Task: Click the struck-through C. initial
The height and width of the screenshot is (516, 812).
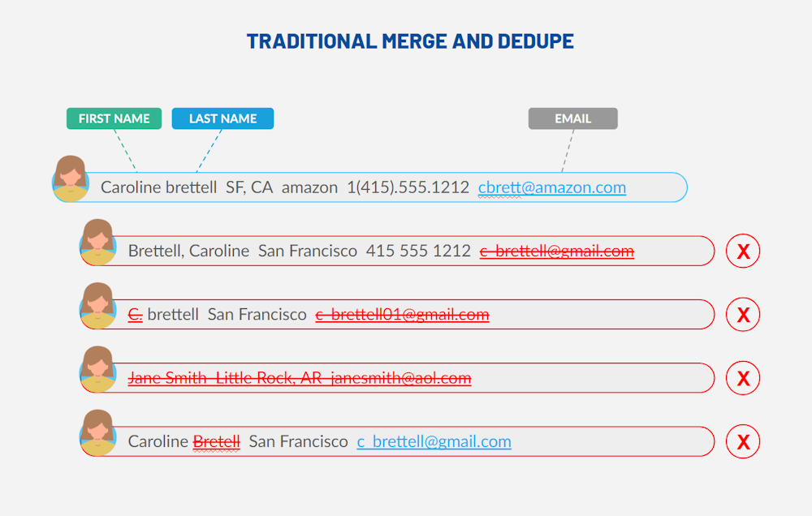Action: (135, 314)
